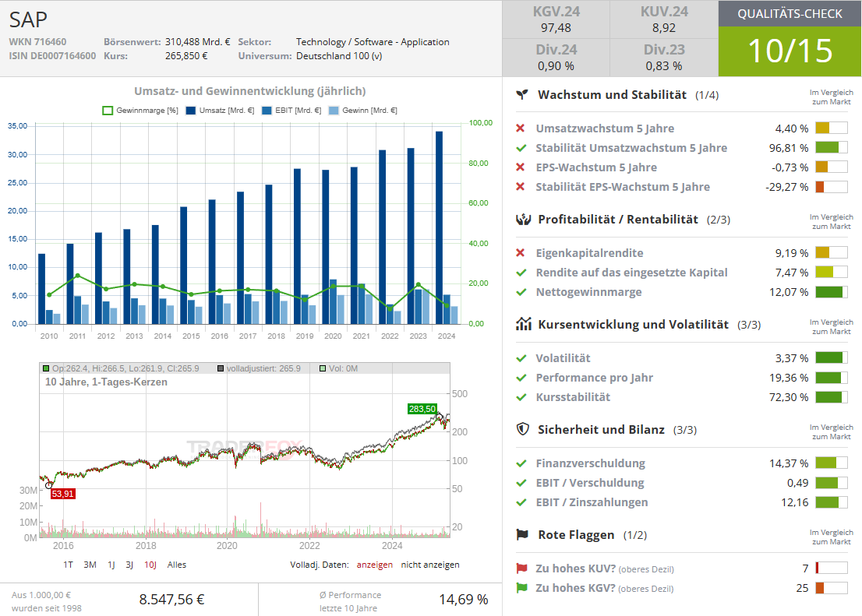This screenshot has width=862, height=616.
Task: Click the green 283,50 high price marker
Action: click(x=422, y=409)
